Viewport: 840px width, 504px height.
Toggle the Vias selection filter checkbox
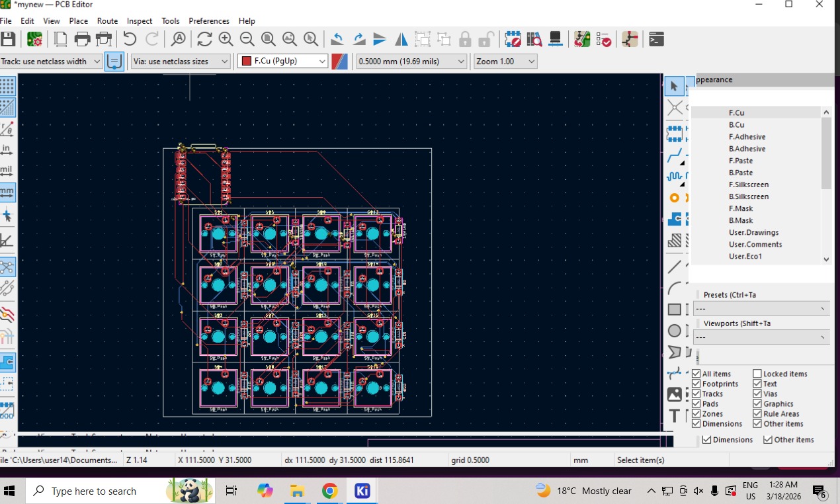[x=757, y=394]
